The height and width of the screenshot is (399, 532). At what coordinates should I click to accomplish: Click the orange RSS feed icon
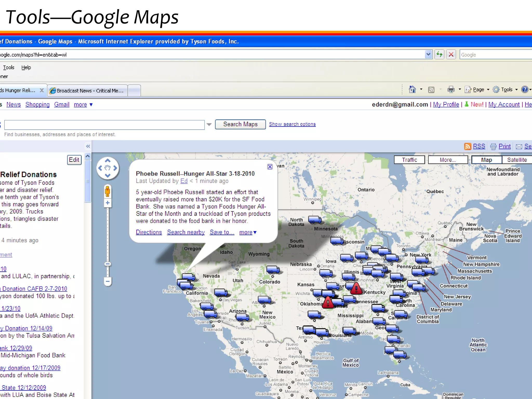coord(468,147)
